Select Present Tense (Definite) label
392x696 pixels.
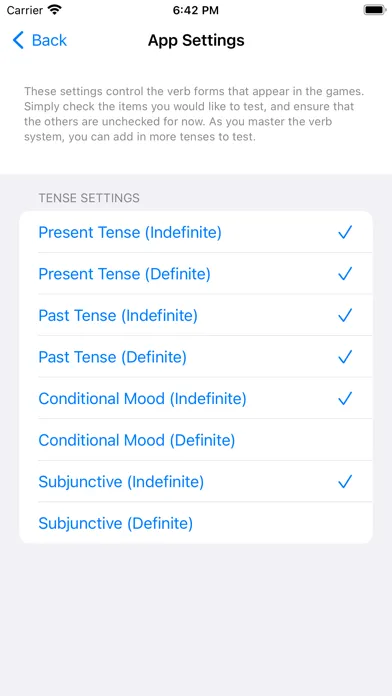(x=124, y=274)
